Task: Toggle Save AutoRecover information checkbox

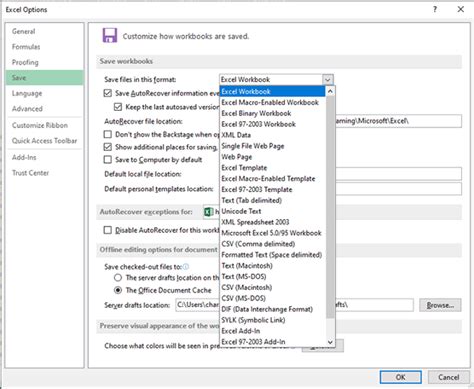Action: pyautogui.click(x=108, y=93)
